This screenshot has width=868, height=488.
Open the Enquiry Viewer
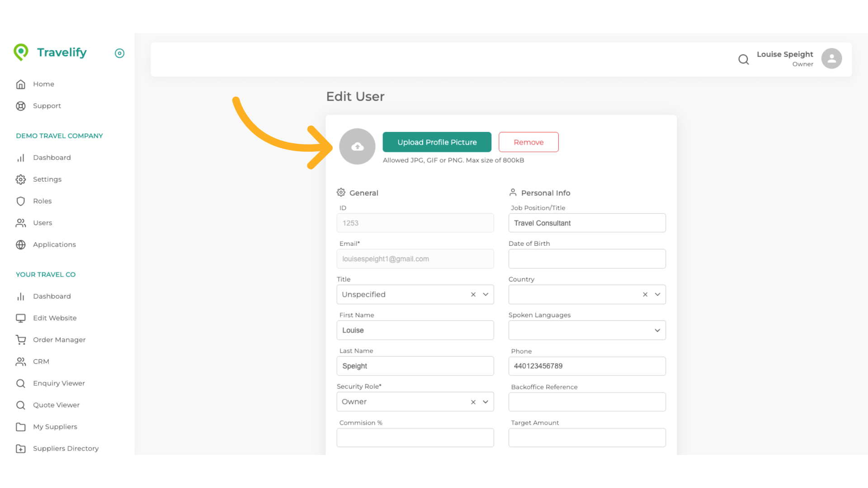click(x=59, y=383)
